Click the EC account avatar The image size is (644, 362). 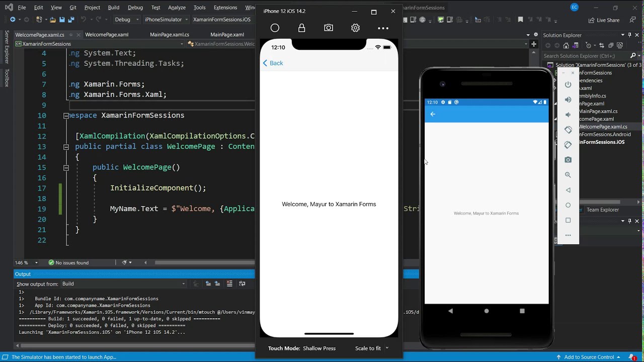575,7
